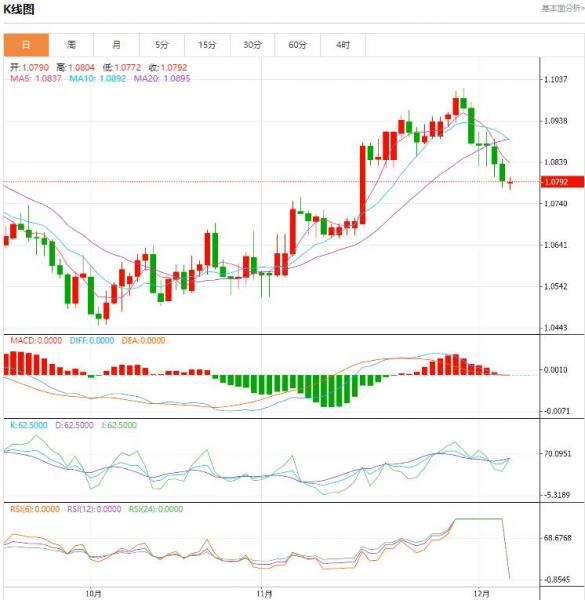Screen dimensions: 585x600
Task: Open the 30分 interval tab
Action: 253,45
